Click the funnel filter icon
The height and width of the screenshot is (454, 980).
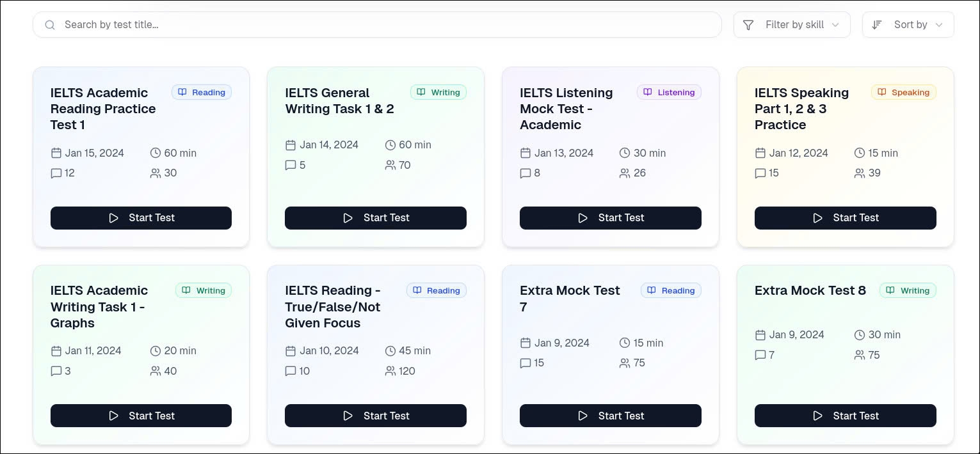point(748,25)
